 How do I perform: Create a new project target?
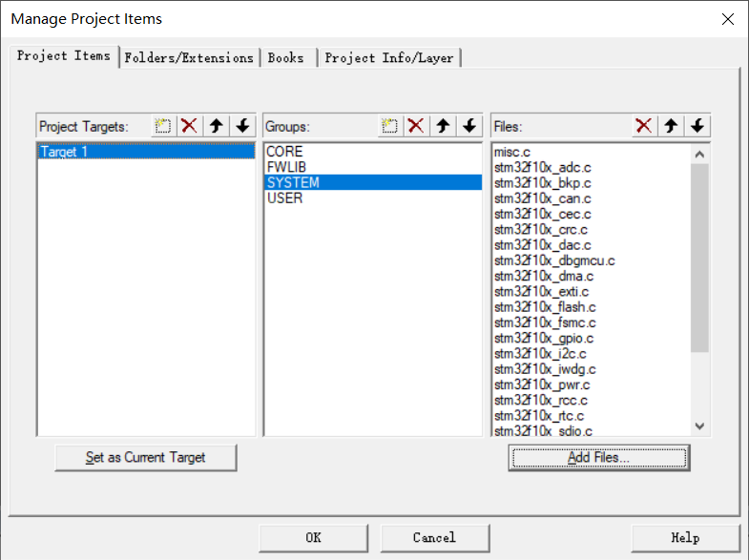point(163,126)
